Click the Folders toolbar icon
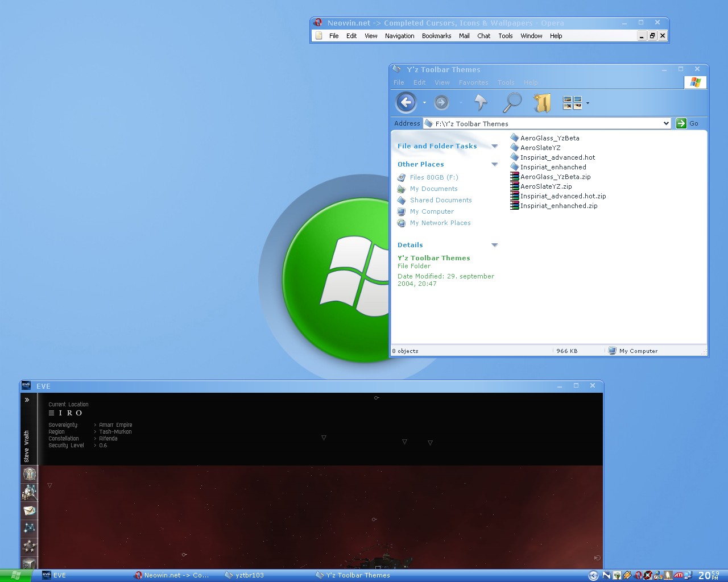 543,103
